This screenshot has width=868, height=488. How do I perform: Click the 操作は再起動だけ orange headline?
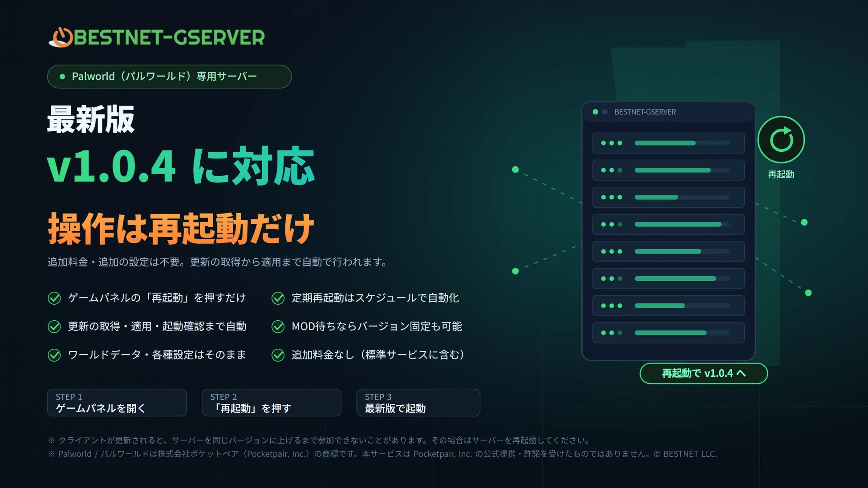[x=181, y=229]
